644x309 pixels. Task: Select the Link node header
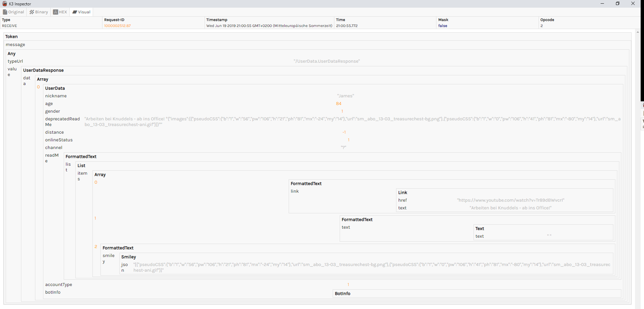pos(403,193)
